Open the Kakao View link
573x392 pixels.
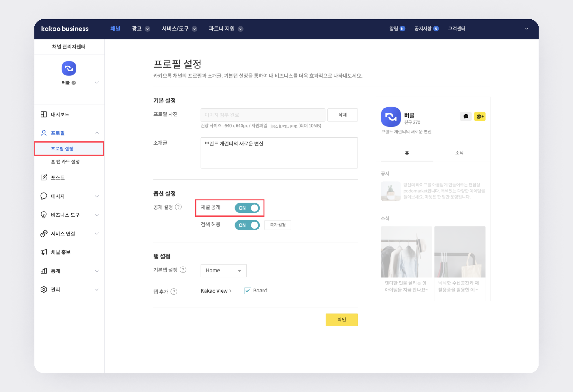click(216, 291)
